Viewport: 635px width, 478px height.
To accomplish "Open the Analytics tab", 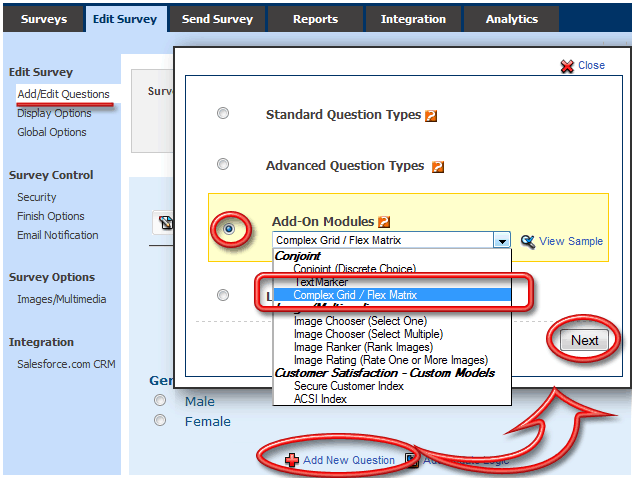I will pyautogui.click(x=511, y=19).
